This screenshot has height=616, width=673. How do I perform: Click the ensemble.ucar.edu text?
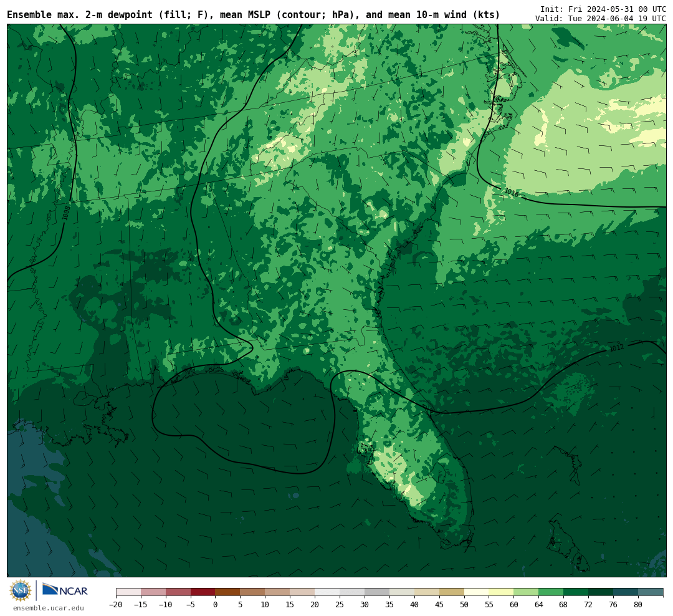pos(49,608)
